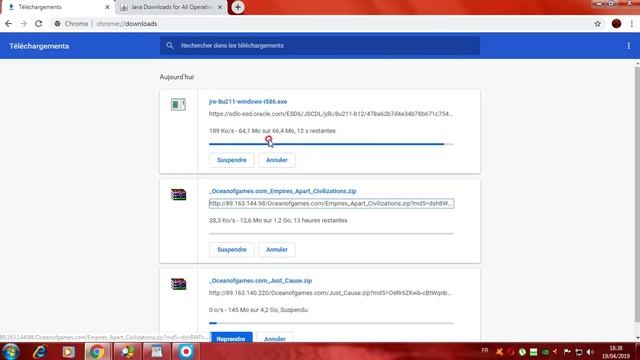Click the Empires_Apart source URL
640x360 pixels.
[331, 203]
